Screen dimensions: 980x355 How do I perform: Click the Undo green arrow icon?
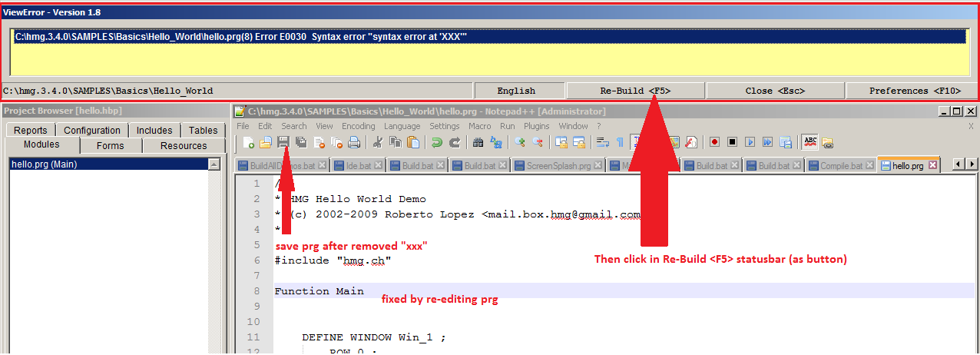[x=436, y=142]
